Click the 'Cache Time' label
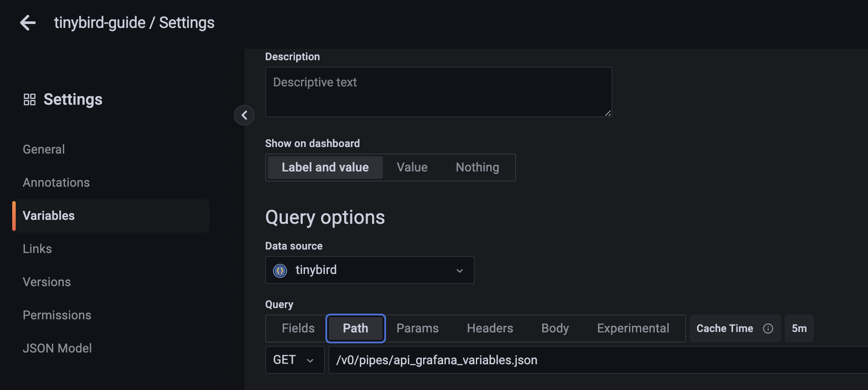Image resolution: width=868 pixels, height=390 pixels. [724, 328]
